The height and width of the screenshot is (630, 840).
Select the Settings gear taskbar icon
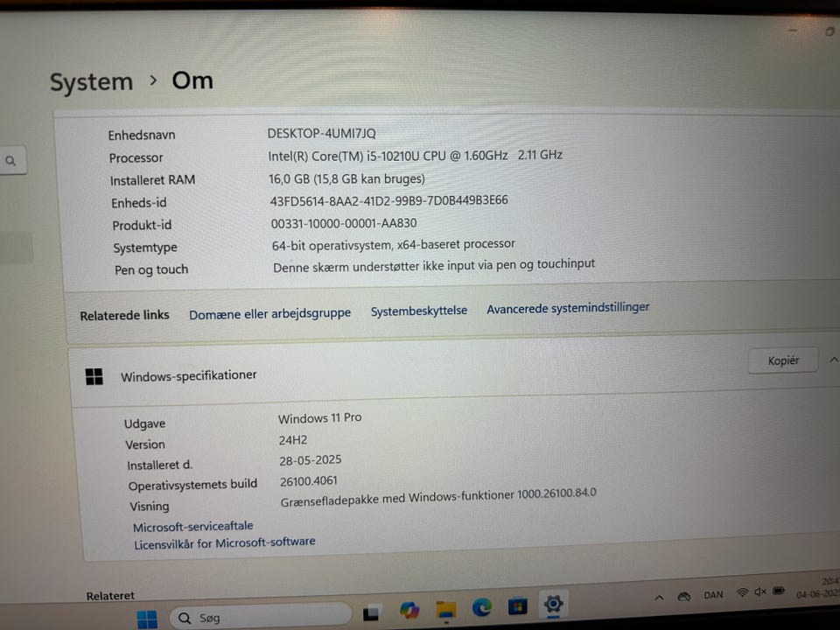pos(553,605)
